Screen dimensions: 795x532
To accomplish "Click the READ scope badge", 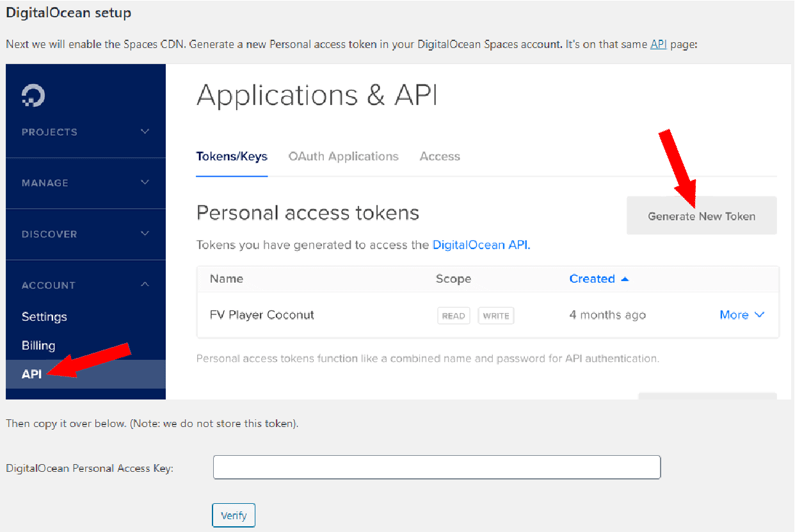I will 454,316.
